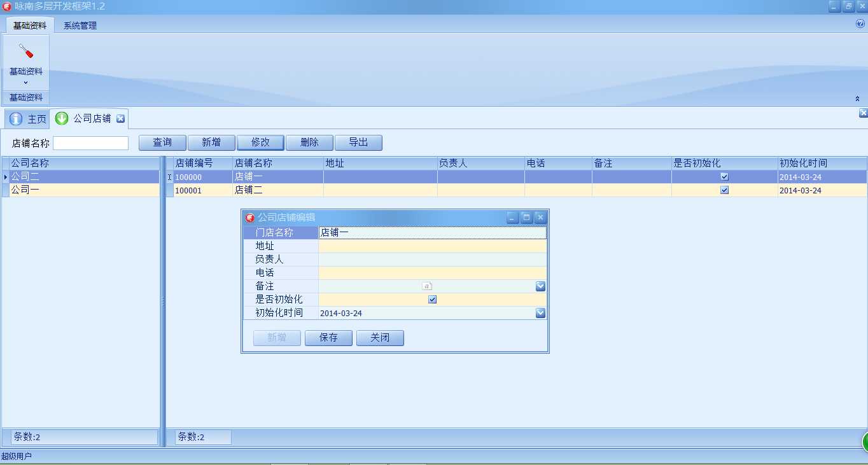The height and width of the screenshot is (465, 868).
Task: Collapse the ribbon with the double chevron
Action: pyautogui.click(x=857, y=99)
